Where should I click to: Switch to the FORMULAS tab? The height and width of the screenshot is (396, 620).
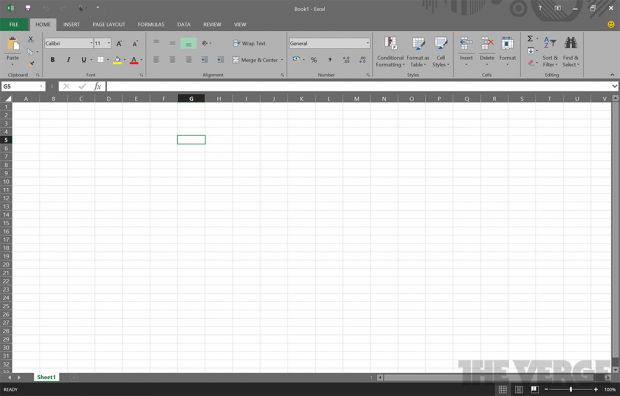(x=151, y=25)
